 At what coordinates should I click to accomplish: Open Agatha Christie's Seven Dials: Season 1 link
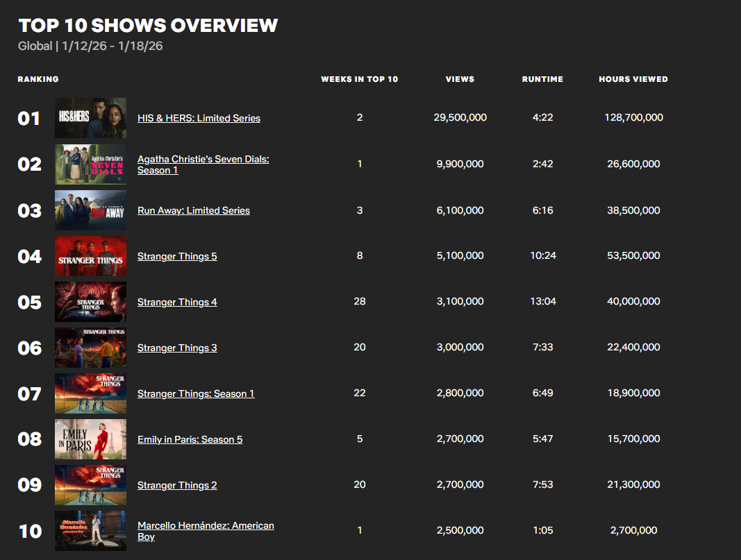[203, 164]
